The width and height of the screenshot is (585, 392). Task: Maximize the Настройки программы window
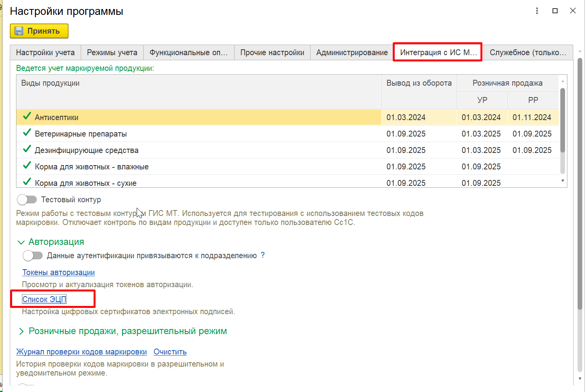(555, 11)
